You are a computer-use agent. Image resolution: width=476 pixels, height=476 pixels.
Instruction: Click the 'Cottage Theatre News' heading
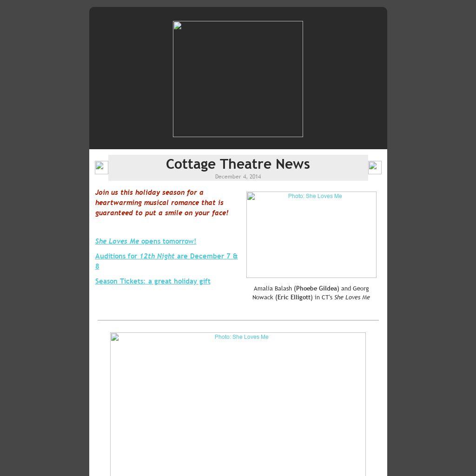(x=238, y=164)
